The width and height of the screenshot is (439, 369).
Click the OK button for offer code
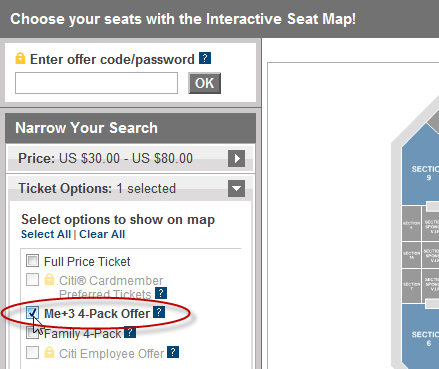[204, 83]
